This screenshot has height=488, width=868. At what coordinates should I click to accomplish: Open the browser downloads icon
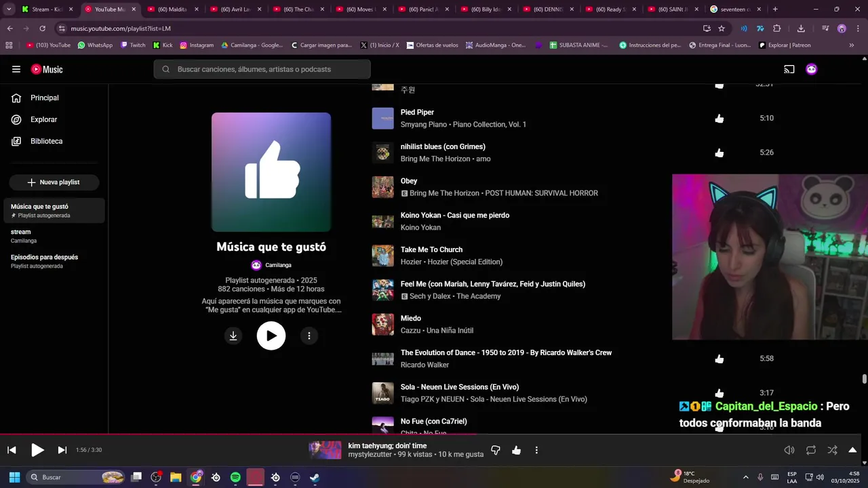tap(801, 28)
